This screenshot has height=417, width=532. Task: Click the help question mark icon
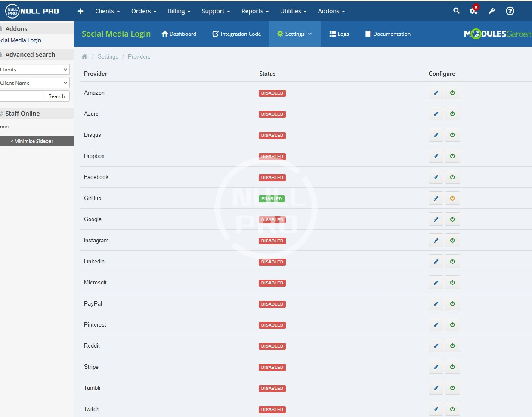coord(510,11)
